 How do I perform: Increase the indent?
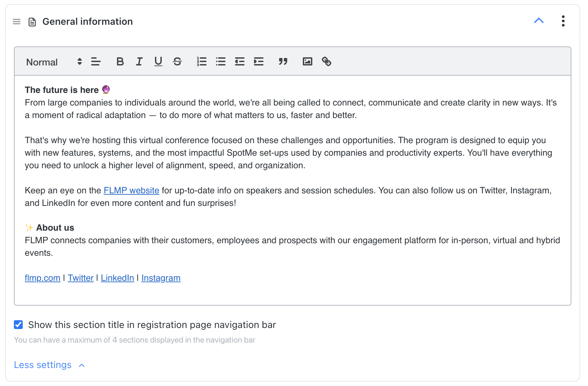(x=258, y=61)
